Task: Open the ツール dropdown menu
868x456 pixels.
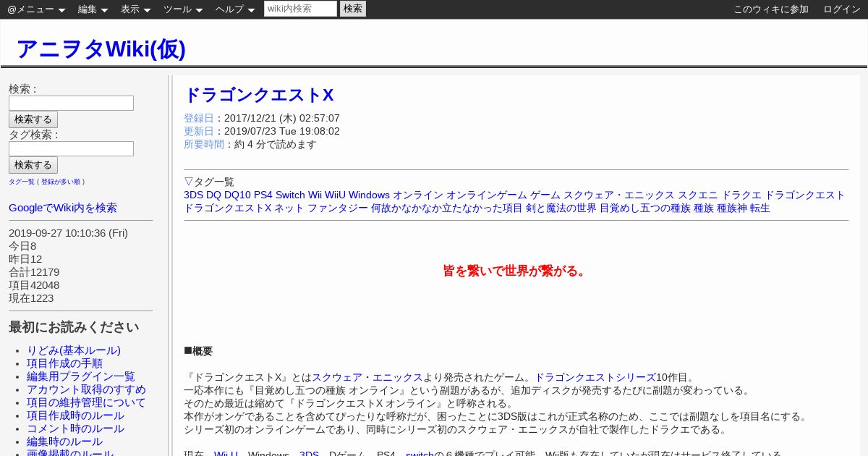Action: point(183,9)
